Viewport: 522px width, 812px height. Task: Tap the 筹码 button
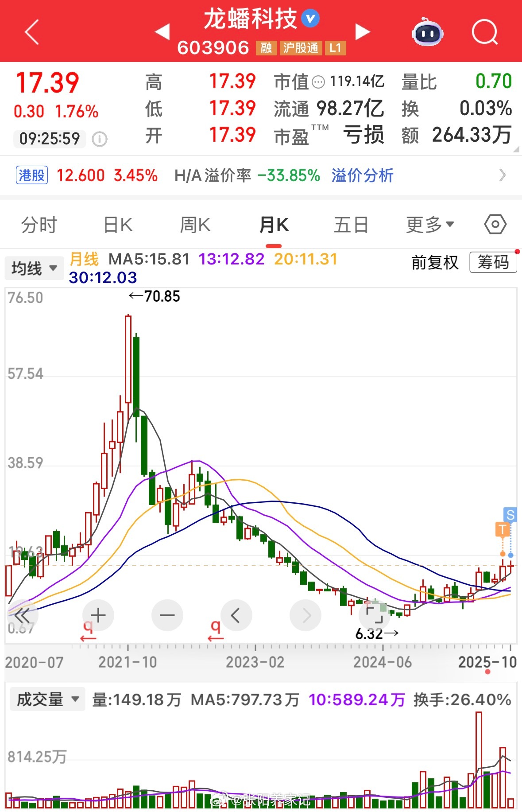493,262
